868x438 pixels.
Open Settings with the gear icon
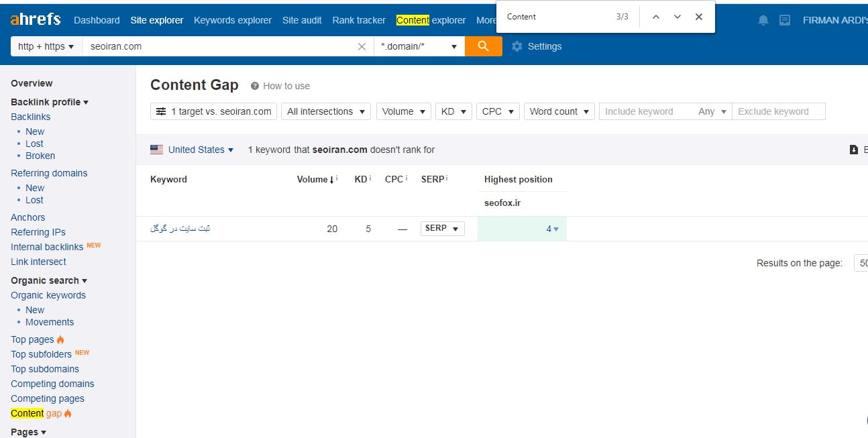pos(517,46)
